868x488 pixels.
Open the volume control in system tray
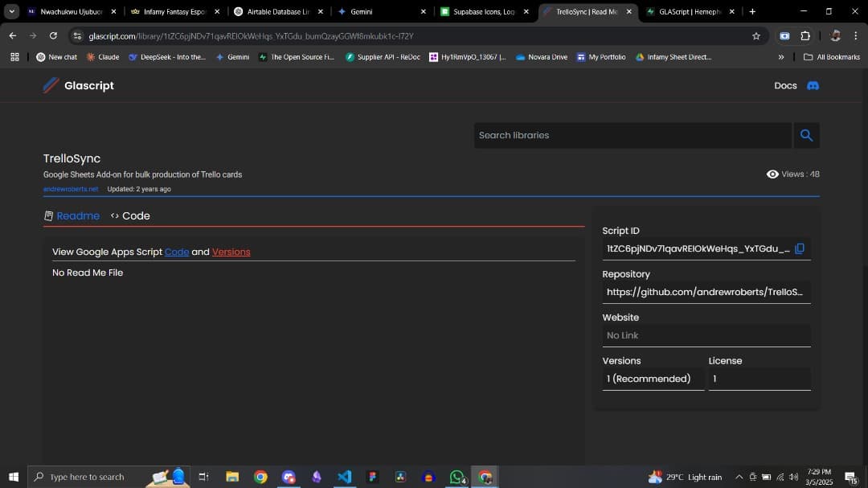click(x=794, y=477)
